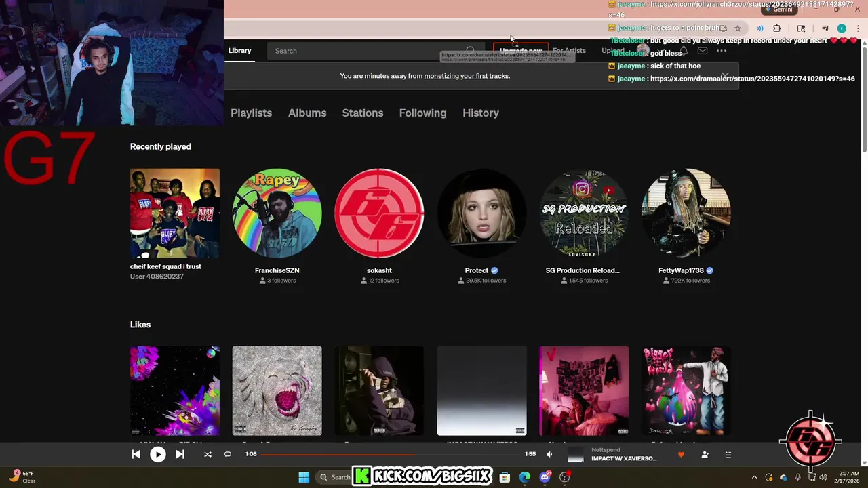
Task: Open SG Production Reloaded avatar
Action: point(584,213)
